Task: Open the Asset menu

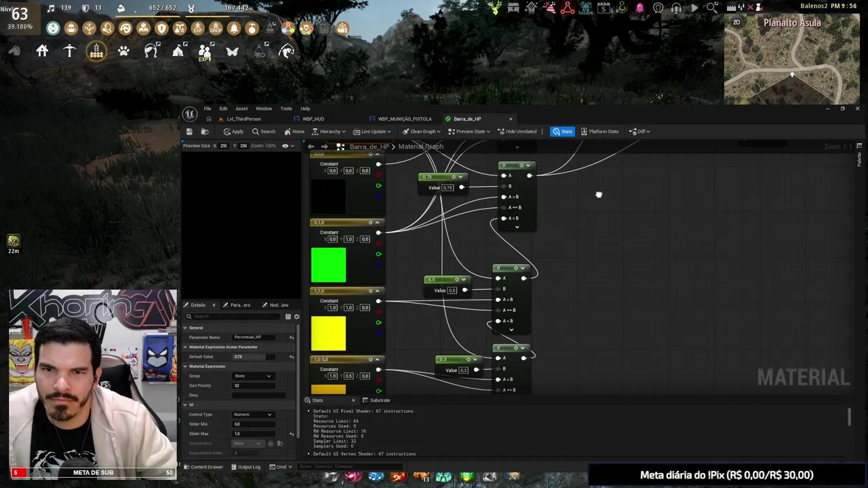Action: click(241, 108)
